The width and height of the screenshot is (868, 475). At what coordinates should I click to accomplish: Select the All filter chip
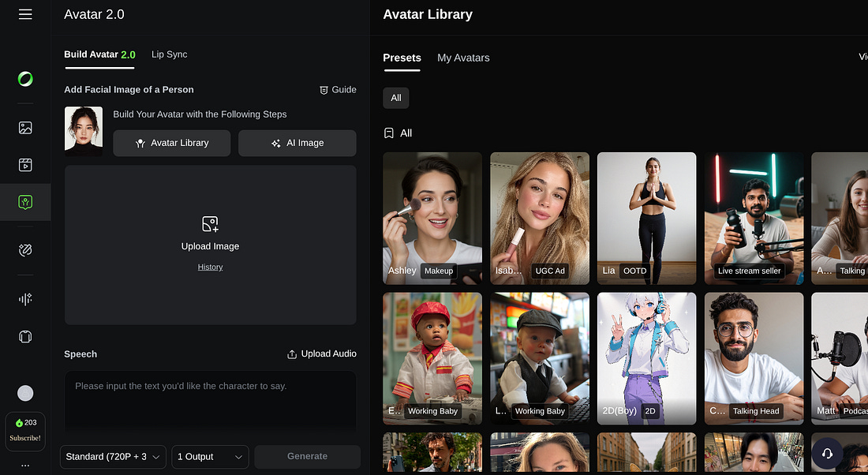[x=396, y=98]
